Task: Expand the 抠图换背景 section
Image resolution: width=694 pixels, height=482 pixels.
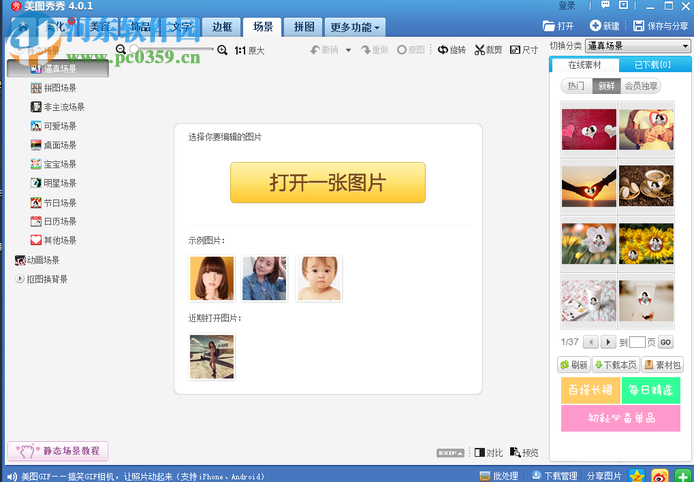Action: coord(41,279)
